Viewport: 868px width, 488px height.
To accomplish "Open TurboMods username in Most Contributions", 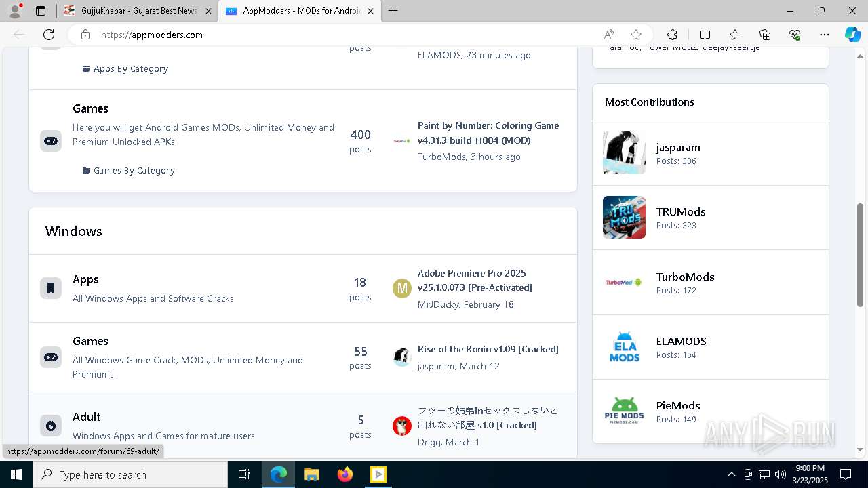I will pos(686,277).
